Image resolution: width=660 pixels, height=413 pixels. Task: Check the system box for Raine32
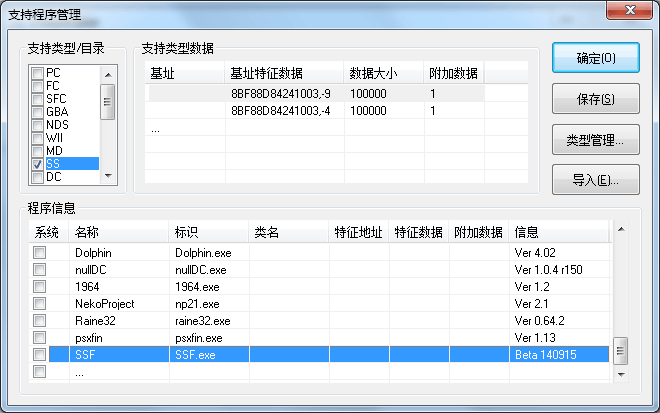(x=39, y=321)
